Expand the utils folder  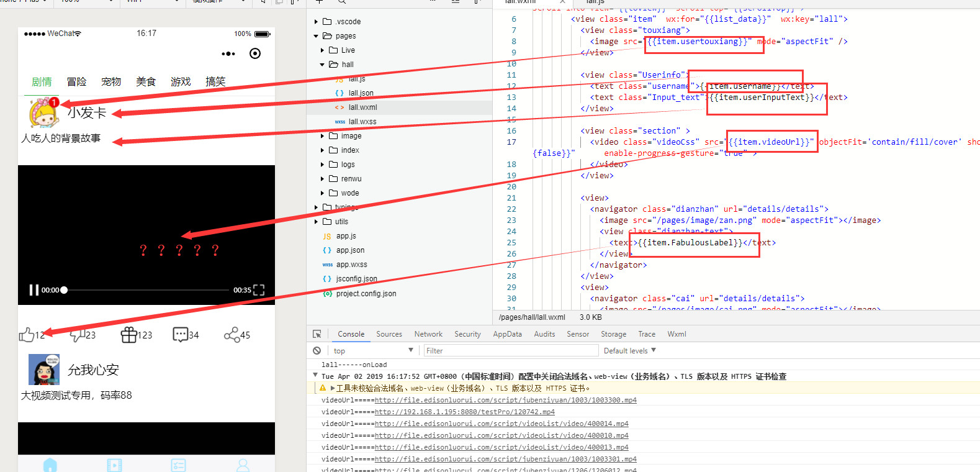pyautogui.click(x=316, y=222)
